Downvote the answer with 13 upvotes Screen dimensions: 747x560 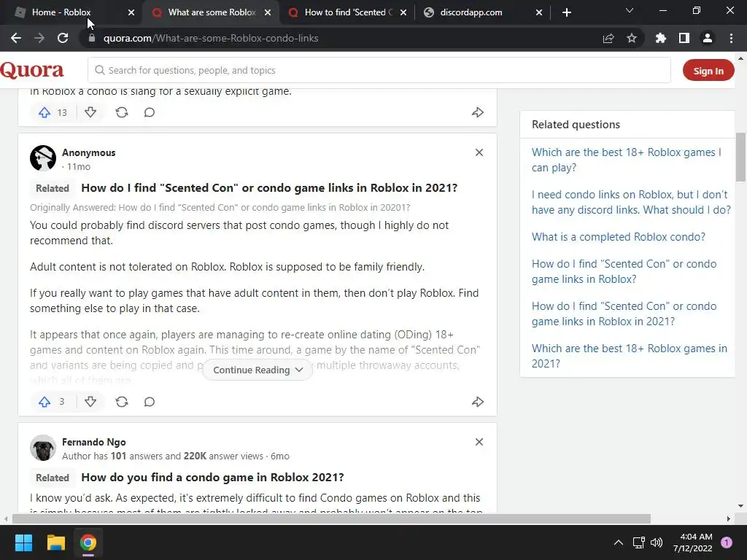[x=90, y=112]
